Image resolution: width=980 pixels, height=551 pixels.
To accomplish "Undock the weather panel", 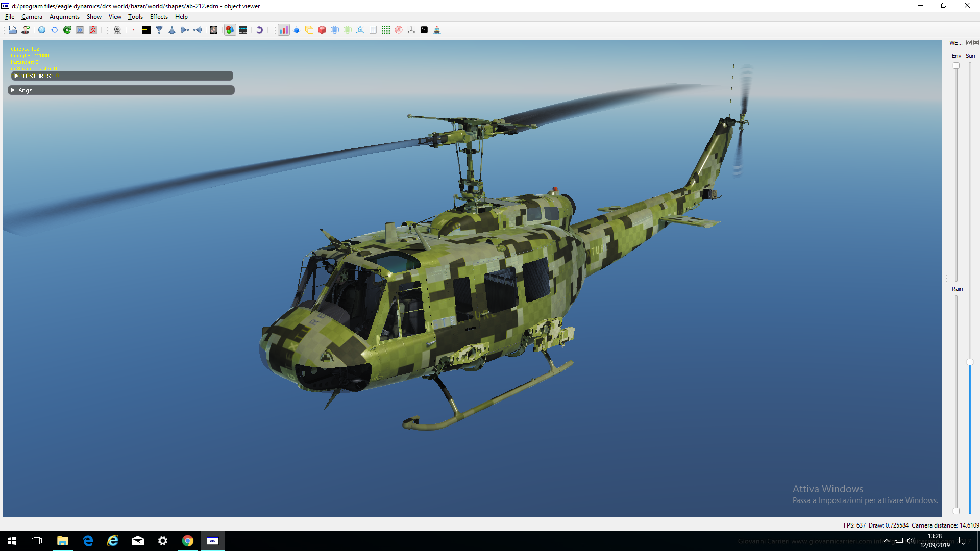I will (x=969, y=43).
